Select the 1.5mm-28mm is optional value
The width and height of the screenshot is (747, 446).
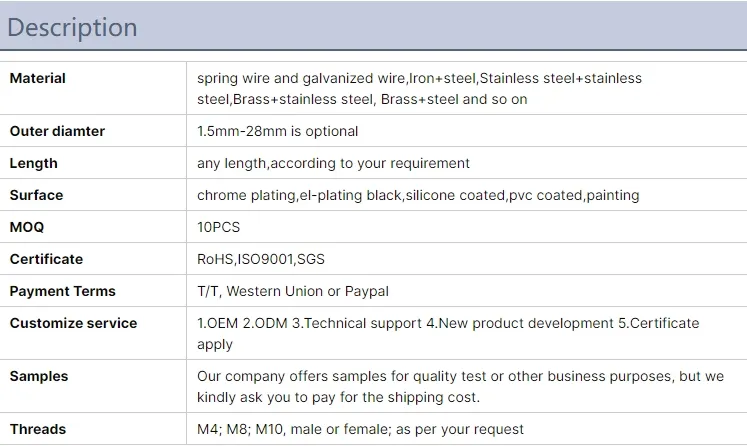click(277, 131)
